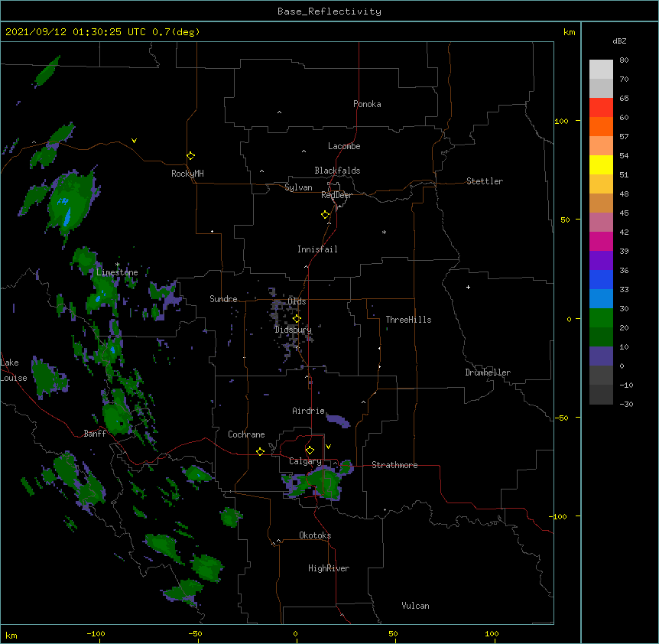Click the Sylvan label
The height and width of the screenshot is (644, 659).
coord(298,187)
